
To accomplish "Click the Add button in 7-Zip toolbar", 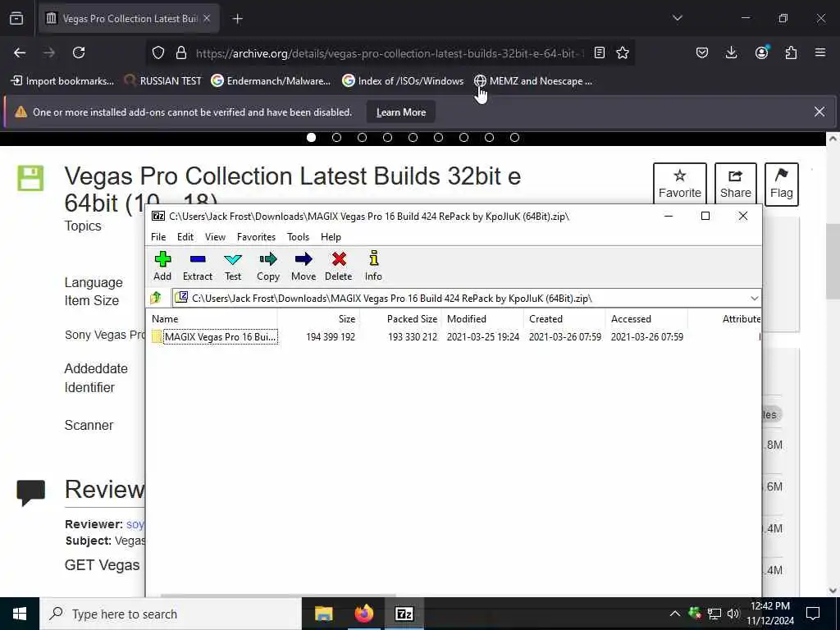I will [x=162, y=267].
